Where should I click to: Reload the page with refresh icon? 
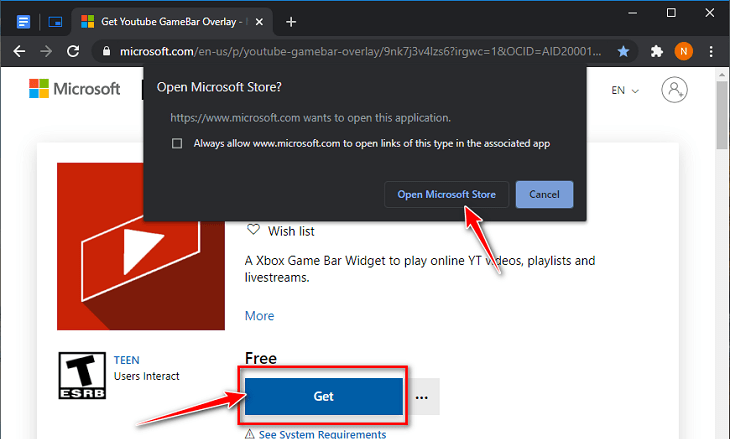(73, 50)
